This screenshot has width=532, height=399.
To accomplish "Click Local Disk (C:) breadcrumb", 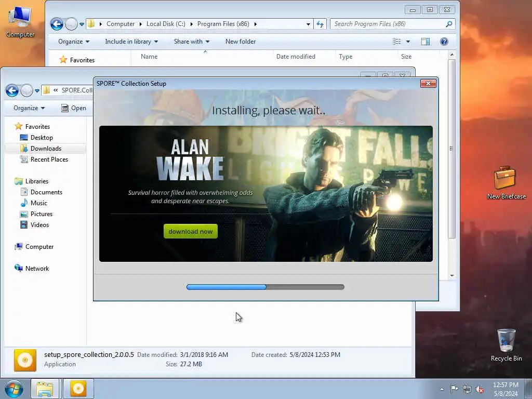I will point(166,24).
